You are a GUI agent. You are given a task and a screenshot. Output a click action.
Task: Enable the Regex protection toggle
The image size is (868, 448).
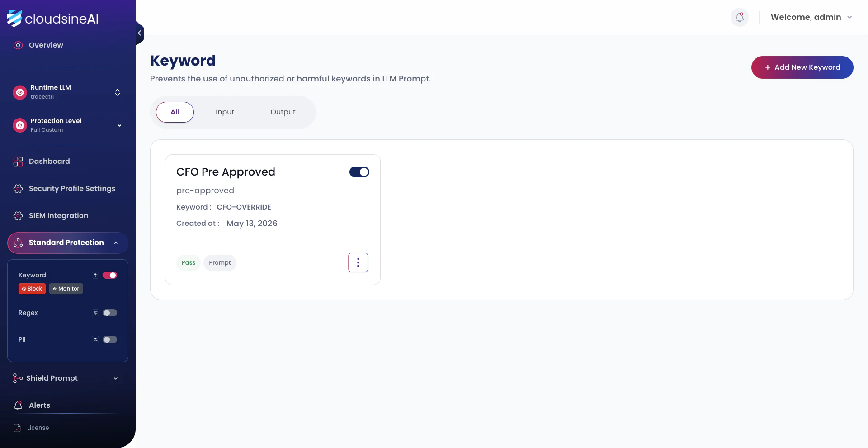pos(110,313)
